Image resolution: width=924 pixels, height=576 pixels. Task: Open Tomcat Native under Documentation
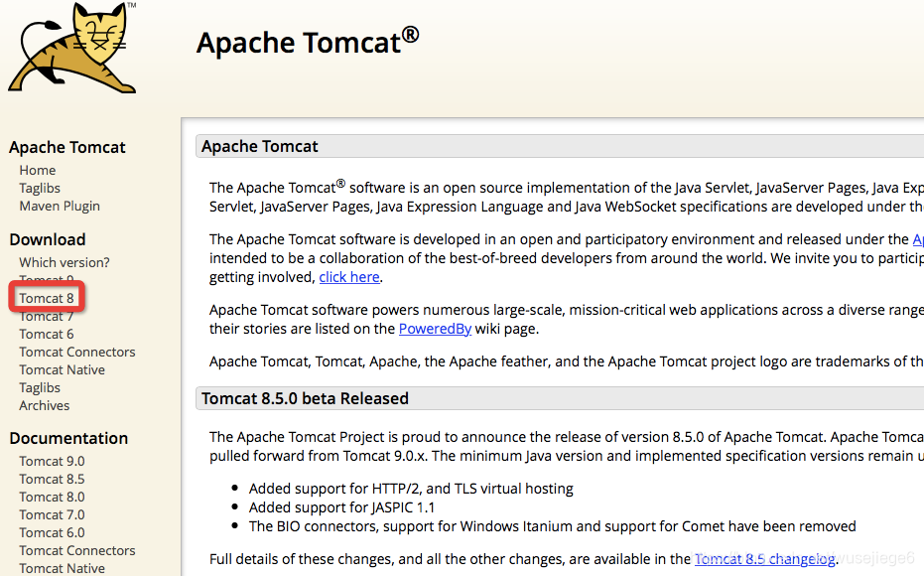point(62,568)
